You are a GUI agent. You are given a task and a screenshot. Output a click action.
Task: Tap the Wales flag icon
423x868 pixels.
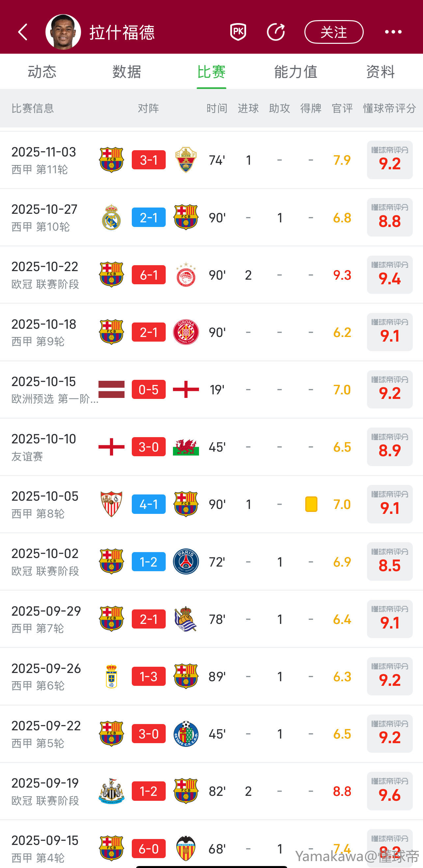coord(186,447)
